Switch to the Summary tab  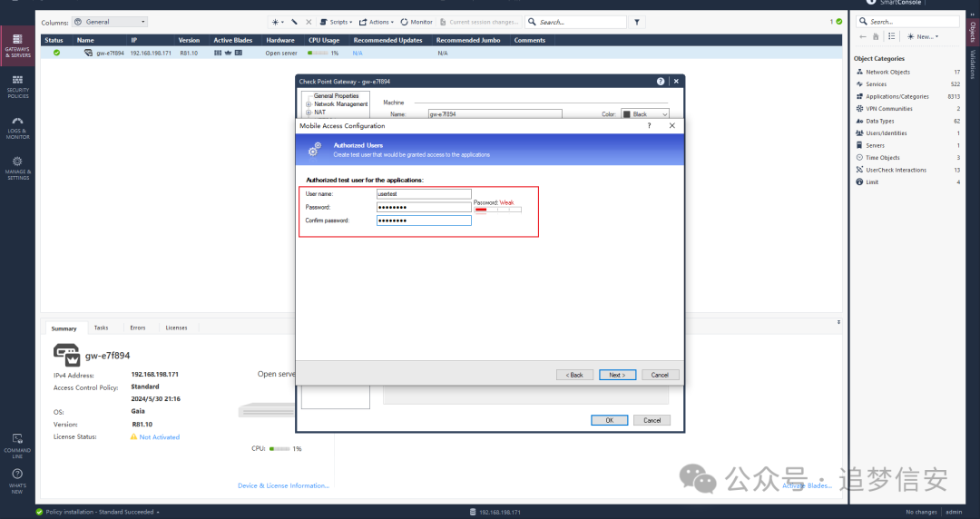point(64,328)
